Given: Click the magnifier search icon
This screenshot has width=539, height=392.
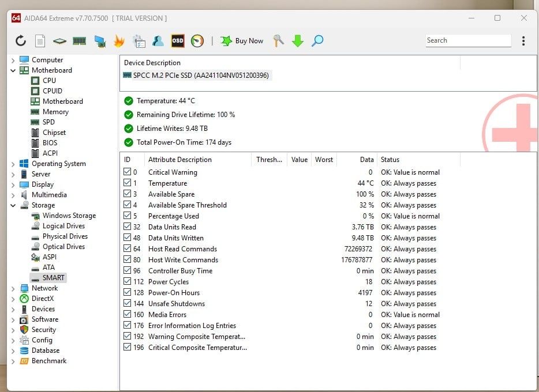Looking at the screenshot, I should click(317, 41).
